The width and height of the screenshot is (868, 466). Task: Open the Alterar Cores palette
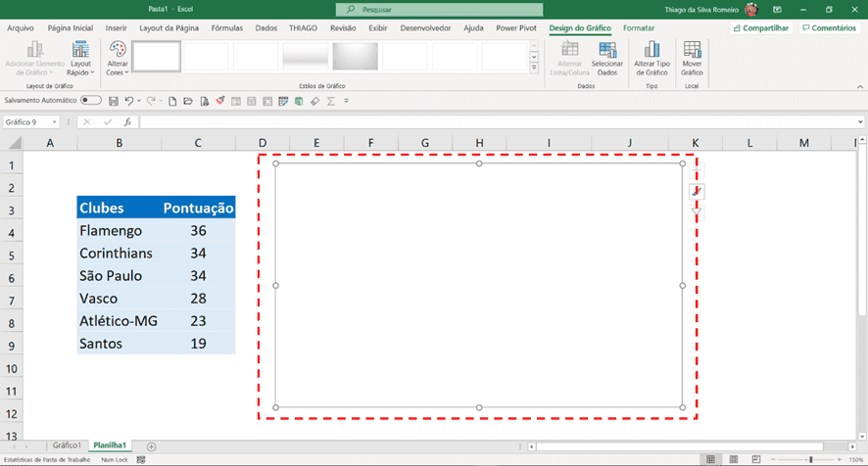coord(118,58)
